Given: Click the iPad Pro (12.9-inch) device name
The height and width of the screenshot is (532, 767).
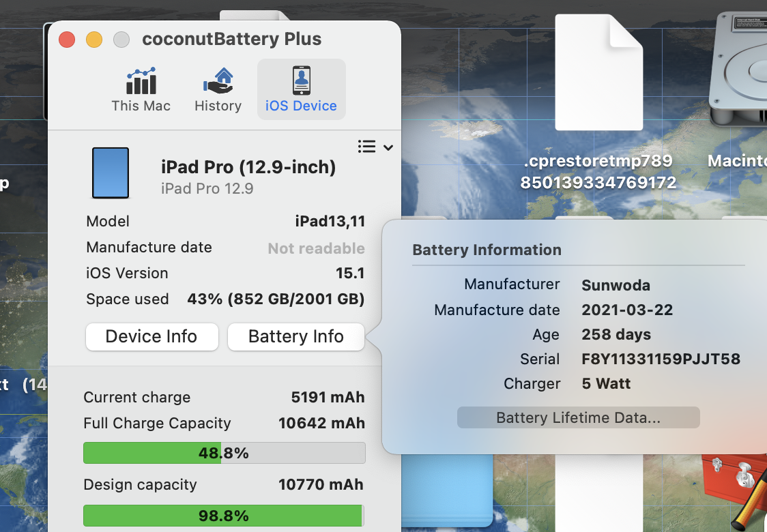Looking at the screenshot, I should click(248, 167).
